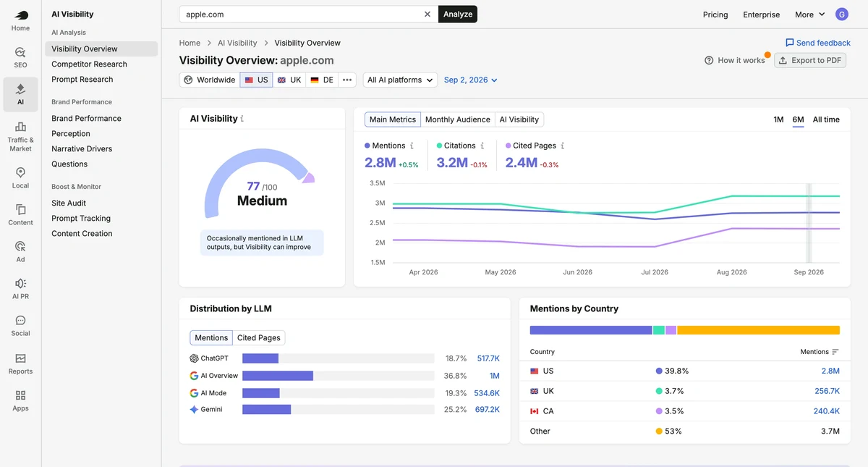
Task: Open Visibility Overview in sidebar
Action: (101, 49)
